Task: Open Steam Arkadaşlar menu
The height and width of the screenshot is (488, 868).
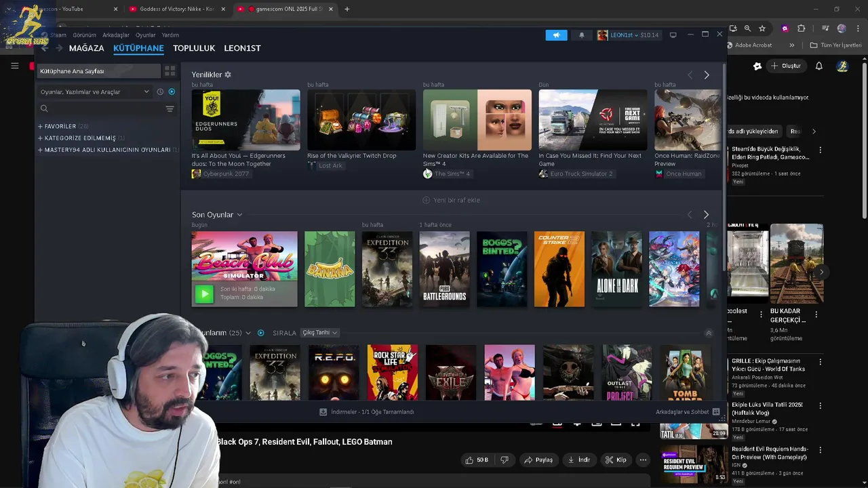Action: [115, 35]
